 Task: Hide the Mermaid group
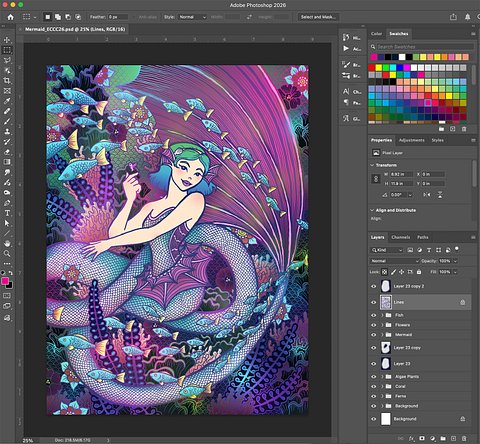(374, 335)
